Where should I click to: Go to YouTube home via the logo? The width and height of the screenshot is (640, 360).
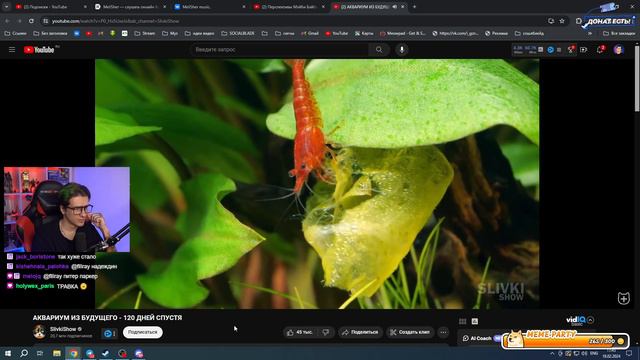pyautogui.click(x=39, y=50)
